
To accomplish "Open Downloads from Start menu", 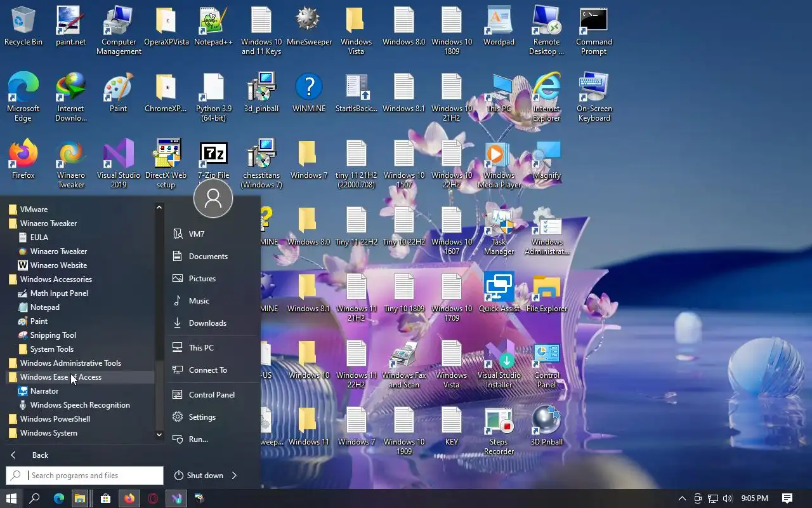I will (211, 323).
